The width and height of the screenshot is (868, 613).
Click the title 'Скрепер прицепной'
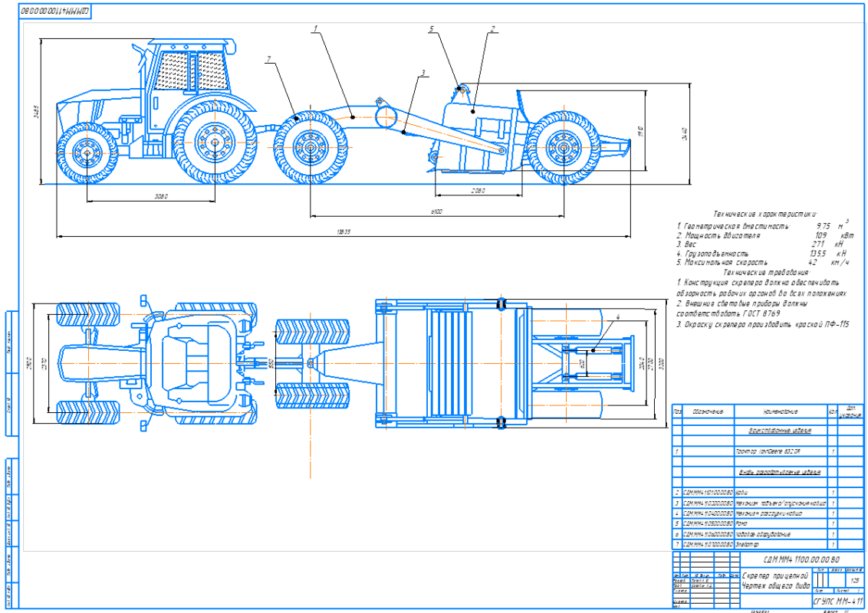pos(774,575)
